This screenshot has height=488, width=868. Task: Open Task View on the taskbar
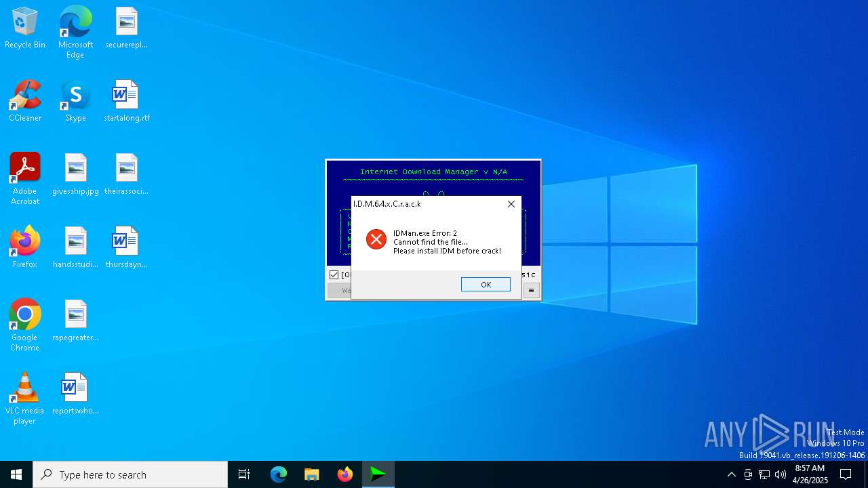[x=244, y=474]
